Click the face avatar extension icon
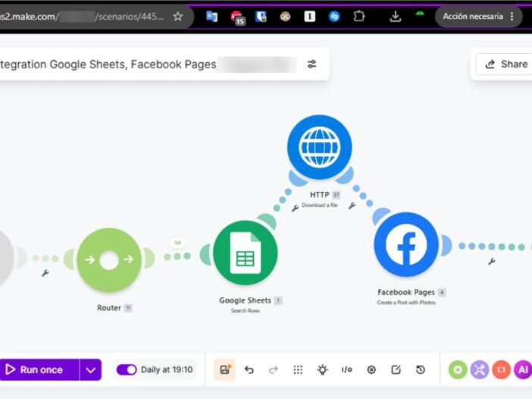The image size is (532, 399). [286, 16]
